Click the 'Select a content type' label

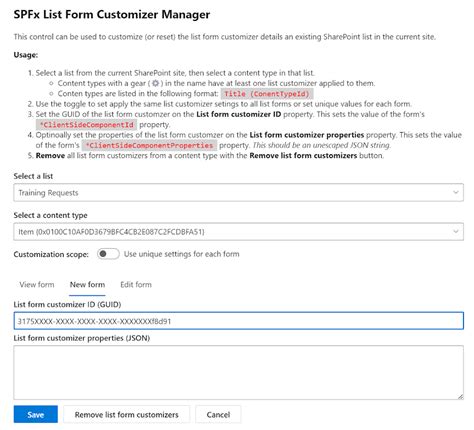[x=50, y=215]
